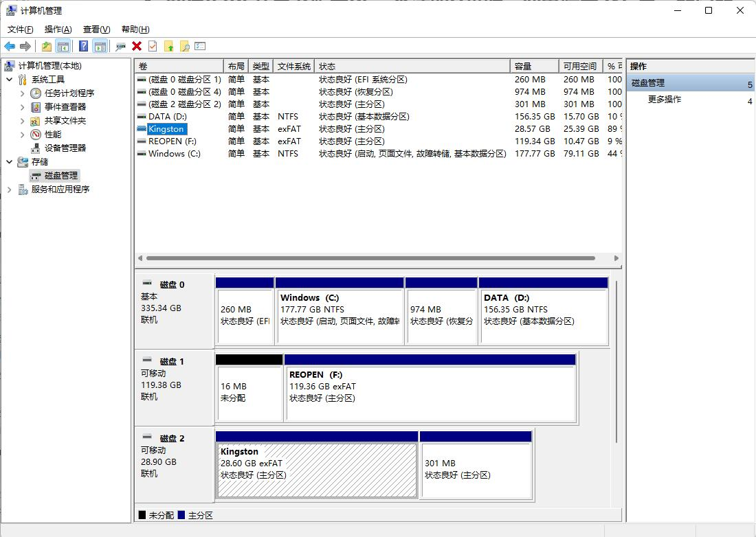Open the 操作 menu
Image resolution: width=756 pixels, height=537 pixels.
coord(58,29)
